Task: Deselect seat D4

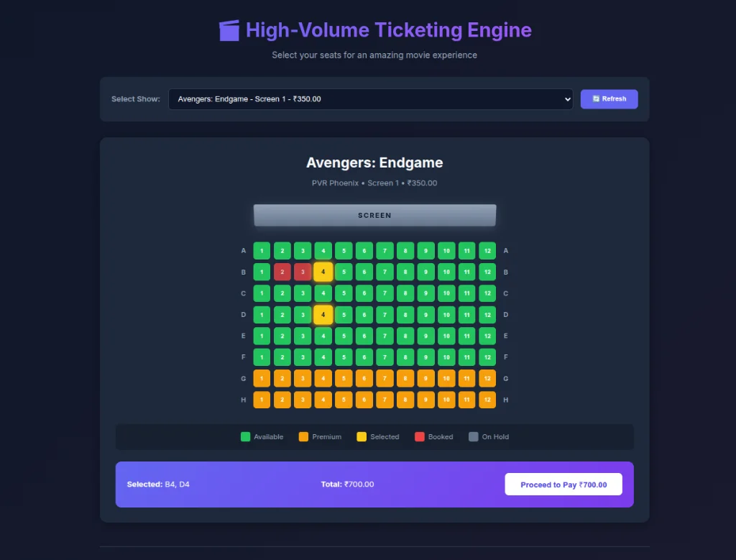Action: tap(323, 314)
